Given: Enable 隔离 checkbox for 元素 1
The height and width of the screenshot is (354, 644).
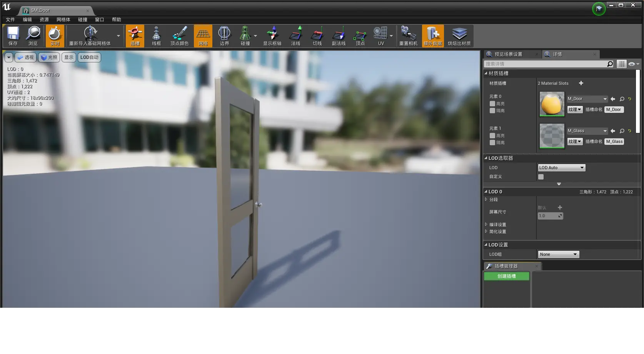Looking at the screenshot, I should coord(492,143).
